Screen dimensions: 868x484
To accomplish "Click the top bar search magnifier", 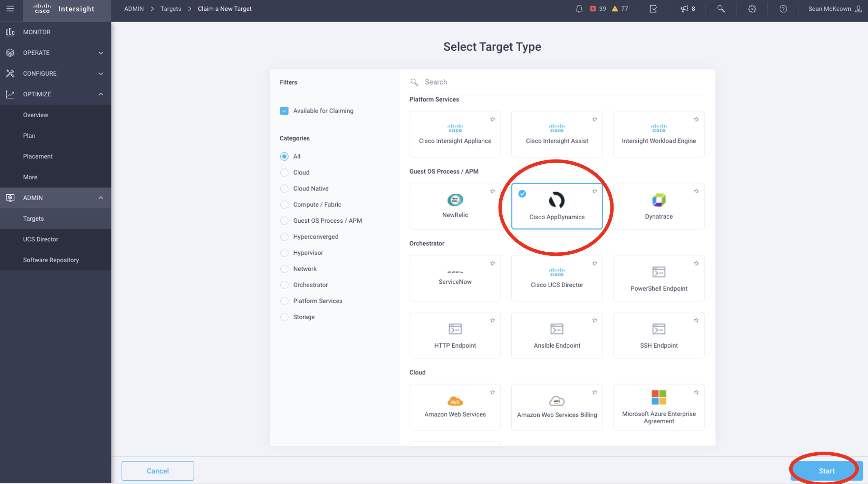I will tap(721, 9).
